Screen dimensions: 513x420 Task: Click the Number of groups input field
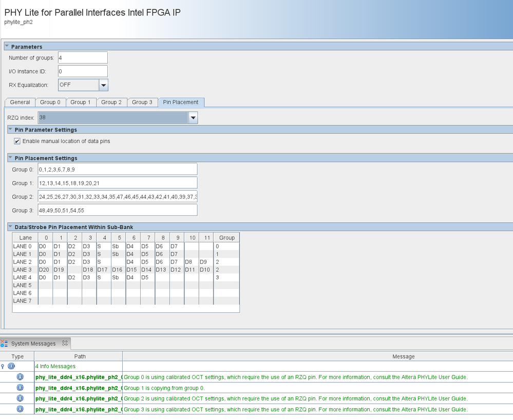82,58
